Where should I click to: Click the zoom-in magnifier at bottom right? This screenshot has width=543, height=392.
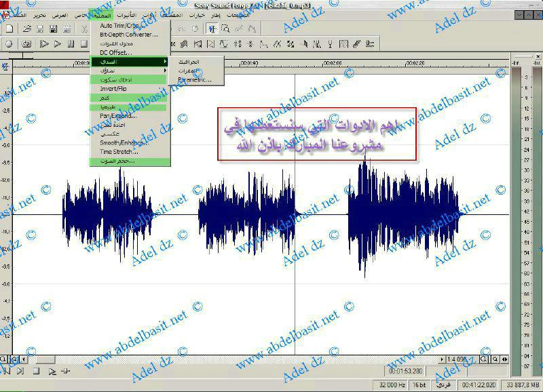coord(484,359)
